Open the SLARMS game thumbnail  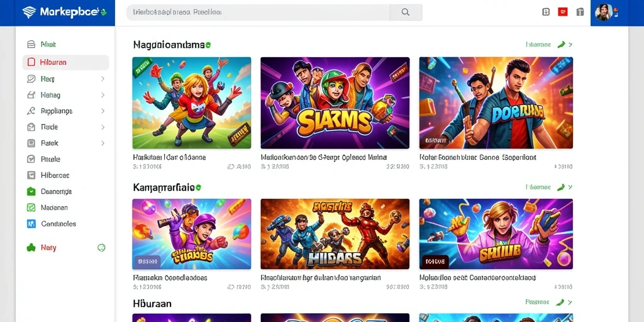335,103
